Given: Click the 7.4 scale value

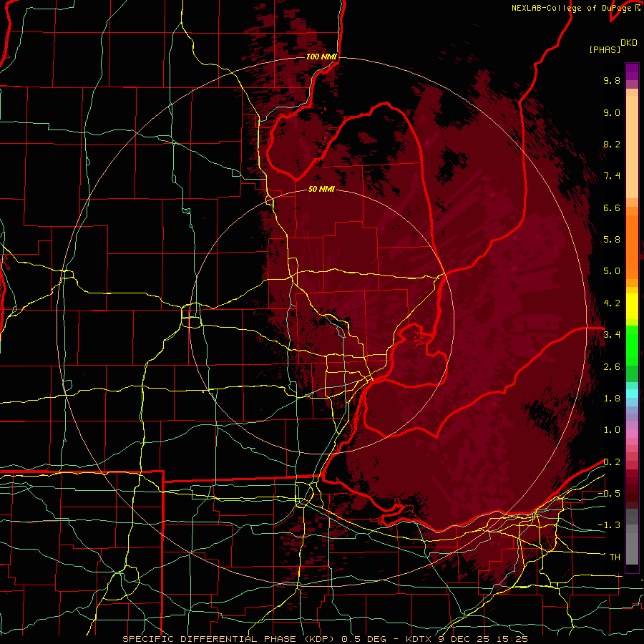Looking at the screenshot, I should pyautogui.click(x=612, y=176).
